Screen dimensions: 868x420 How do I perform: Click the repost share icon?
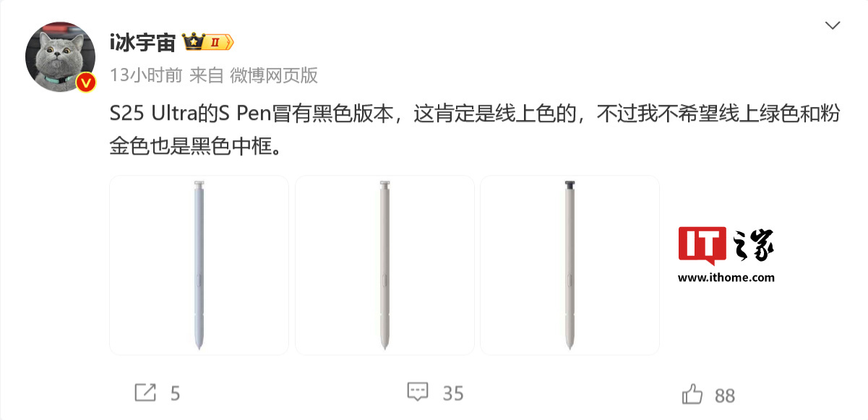point(145,393)
